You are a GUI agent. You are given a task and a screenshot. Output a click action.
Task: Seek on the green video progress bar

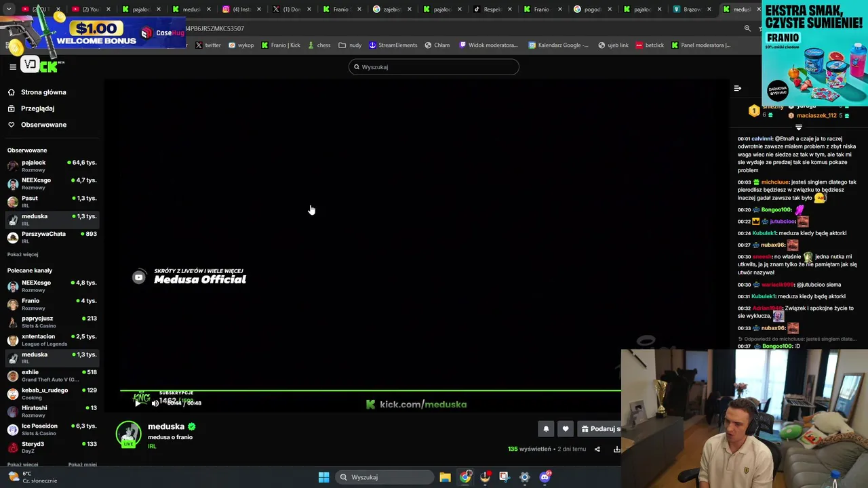370,390
